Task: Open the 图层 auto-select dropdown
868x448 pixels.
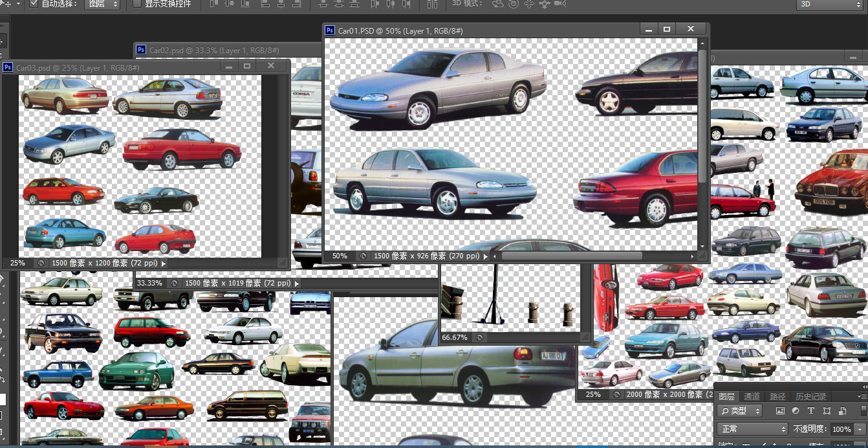Action: tap(103, 4)
